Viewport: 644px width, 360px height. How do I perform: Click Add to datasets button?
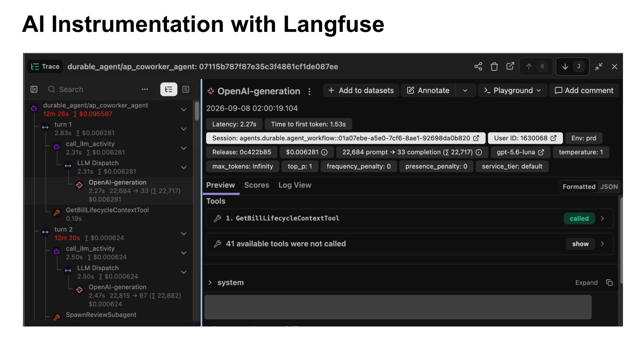pos(361,91)
